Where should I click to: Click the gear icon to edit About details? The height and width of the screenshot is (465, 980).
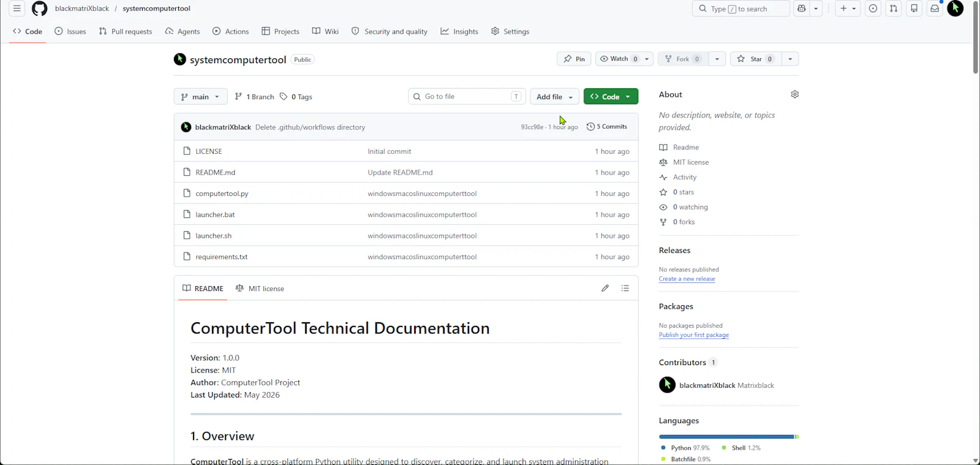(x=794, y=94)
